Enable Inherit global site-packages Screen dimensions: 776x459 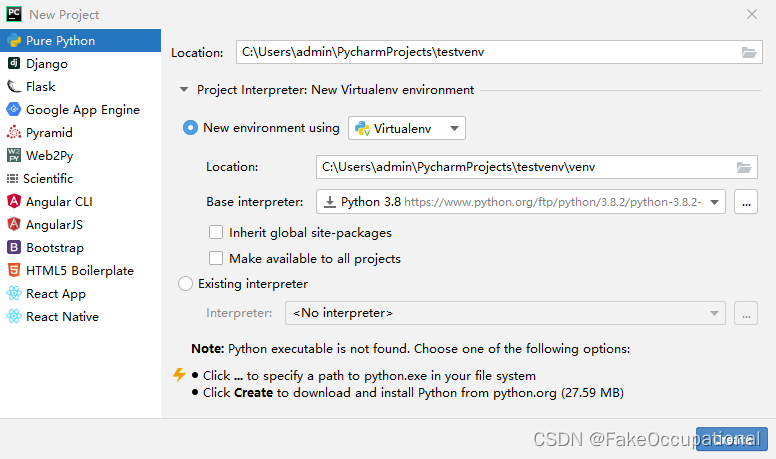(216, 232)
